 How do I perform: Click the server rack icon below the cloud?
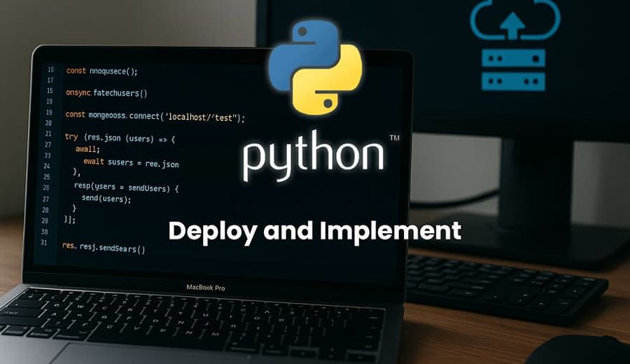[x=514, y=70]
